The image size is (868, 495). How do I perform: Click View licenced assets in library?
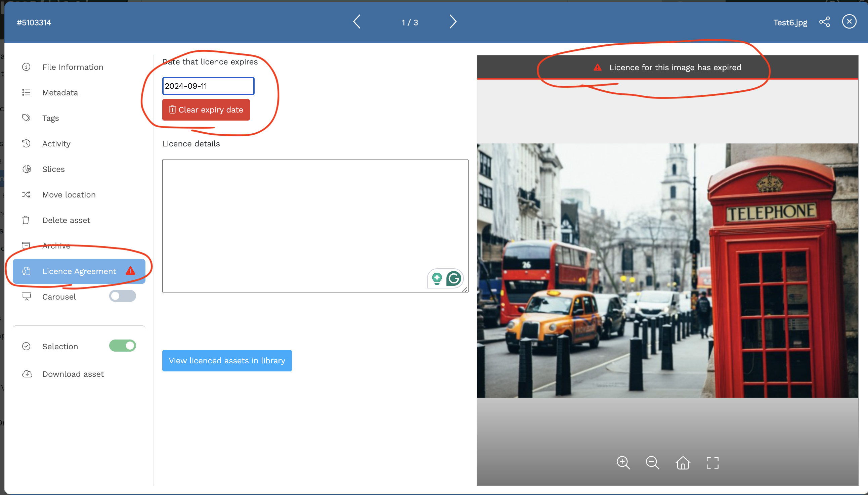pos(227,360)
